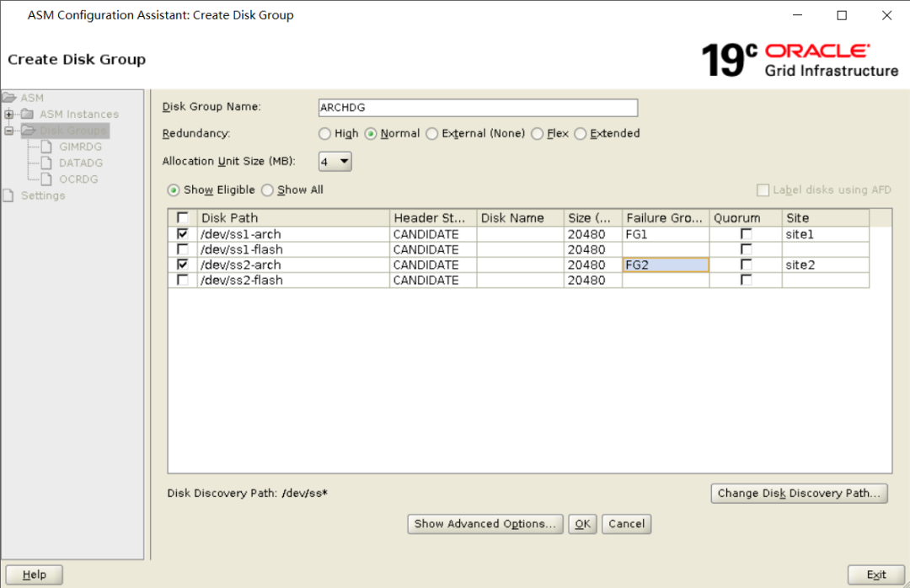Open the Allocation Unit Size dropdown
910x588 pixels.
tap(335, 162)
